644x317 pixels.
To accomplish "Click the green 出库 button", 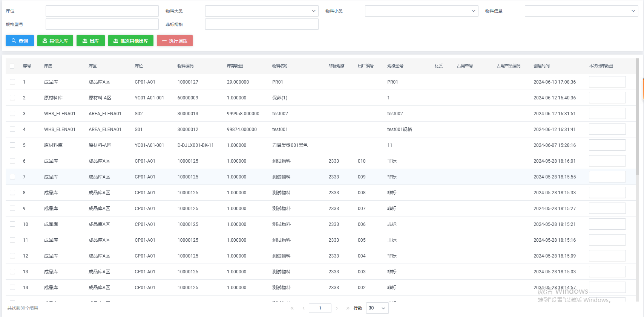I will click(90, 41).
